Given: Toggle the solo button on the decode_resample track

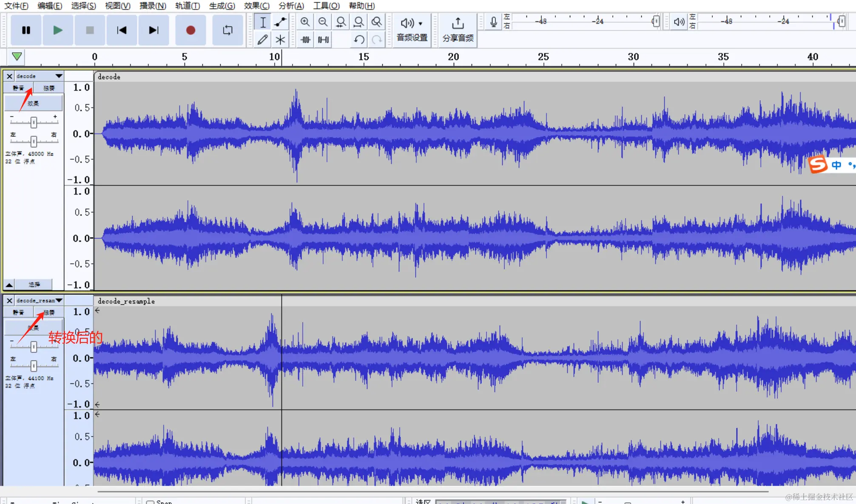Looking at the screenshot, I should click(x=49, y=312).
